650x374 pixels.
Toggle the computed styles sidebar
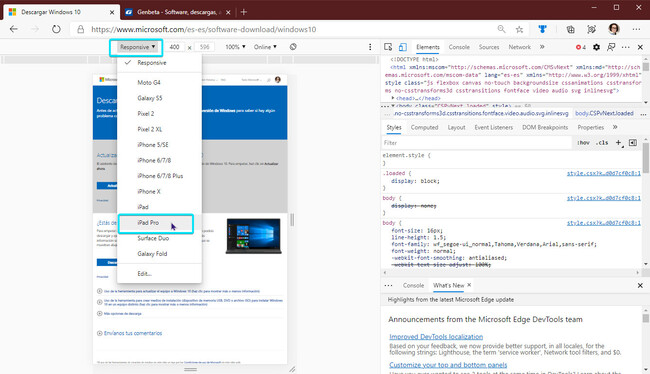click(633, 143)
